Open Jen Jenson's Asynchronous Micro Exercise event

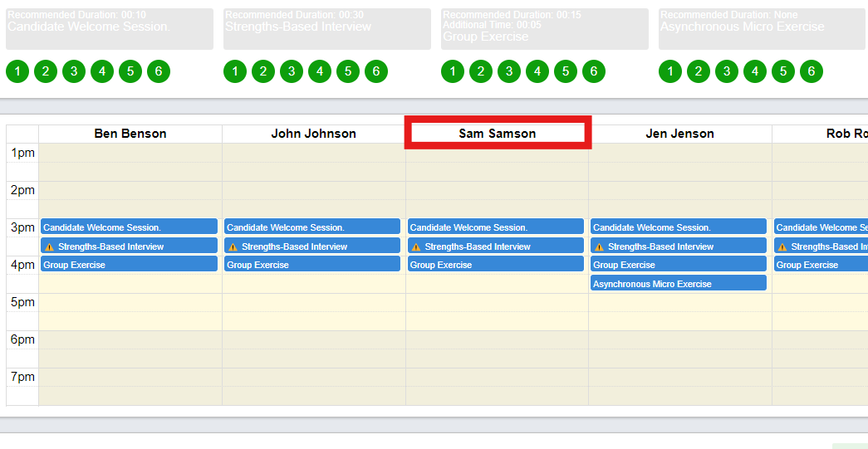click(x=679, y=283)
